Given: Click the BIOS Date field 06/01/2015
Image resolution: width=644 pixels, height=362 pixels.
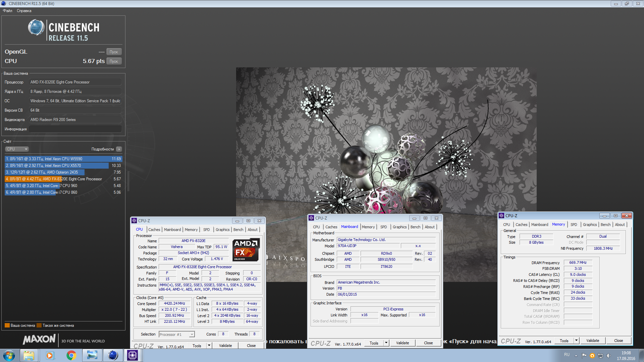Looking at the screenshot, I should [386, 294].
